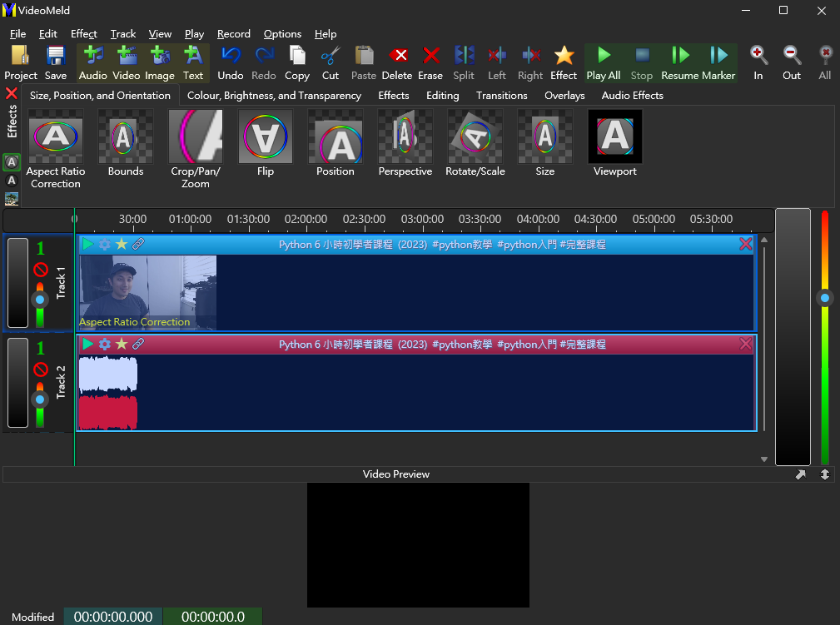840x625 pixels.
Task: Click the Split tool in toolbar
Action: (464, 62)
